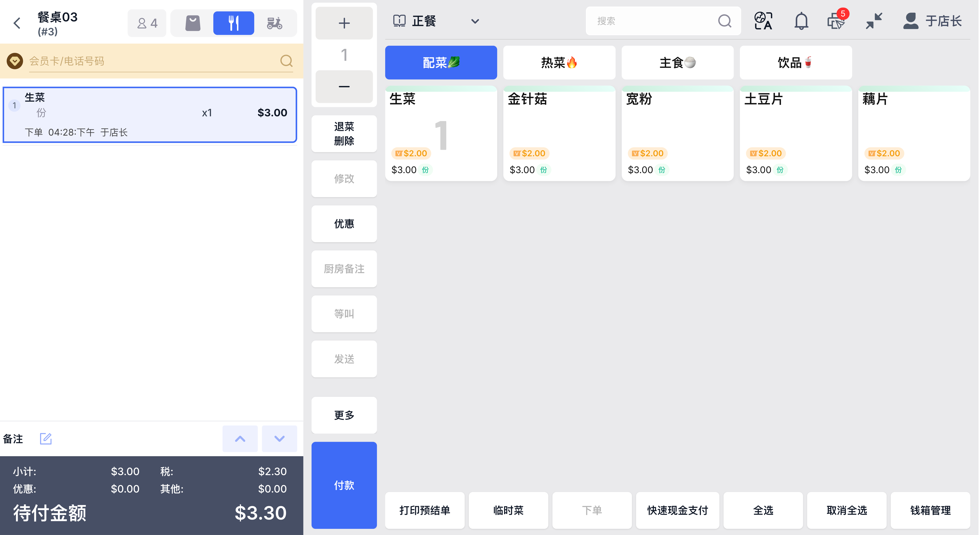
Task: Click the exit fullscreen arrows icon
Action: [874, 21]
